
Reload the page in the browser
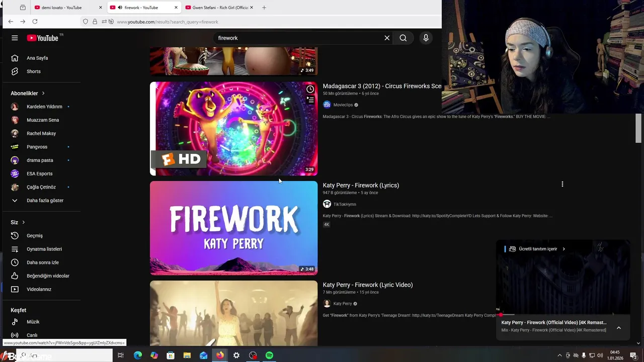[x=35, y=22]
